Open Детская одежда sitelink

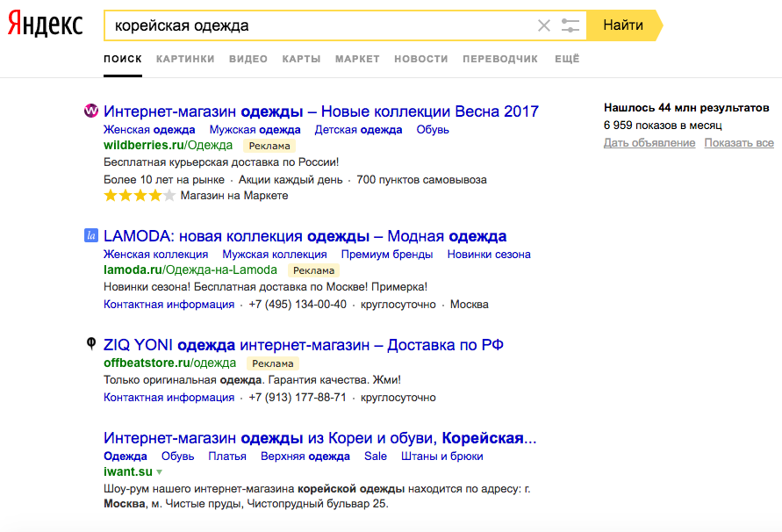[358, 130]
